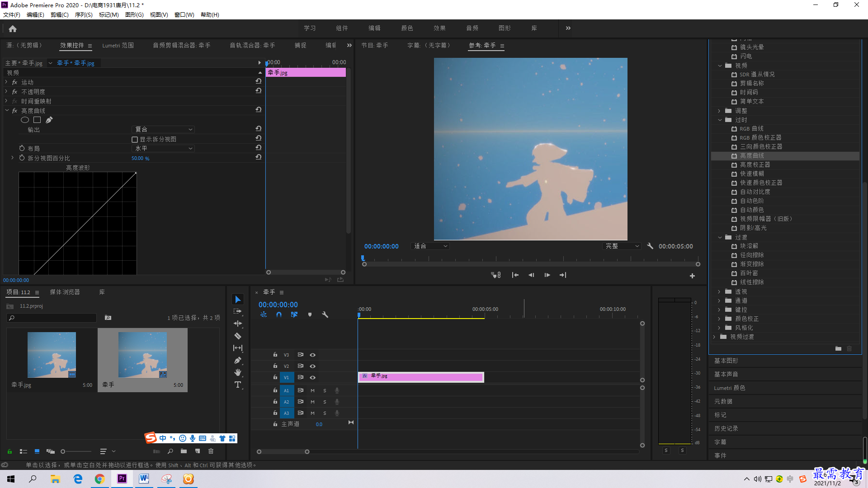
Task: Expand the 运动 effect properties
Action: click(6, 82)
